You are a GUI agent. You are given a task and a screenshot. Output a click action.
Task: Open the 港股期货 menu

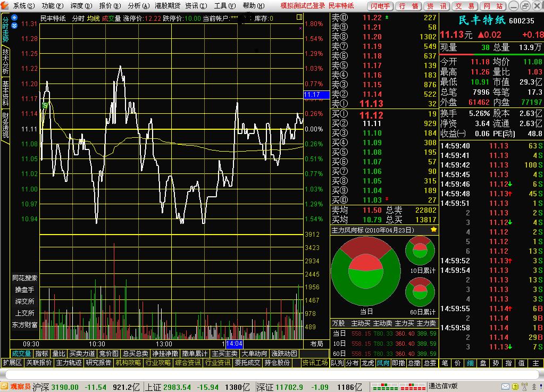pos(168,5)
